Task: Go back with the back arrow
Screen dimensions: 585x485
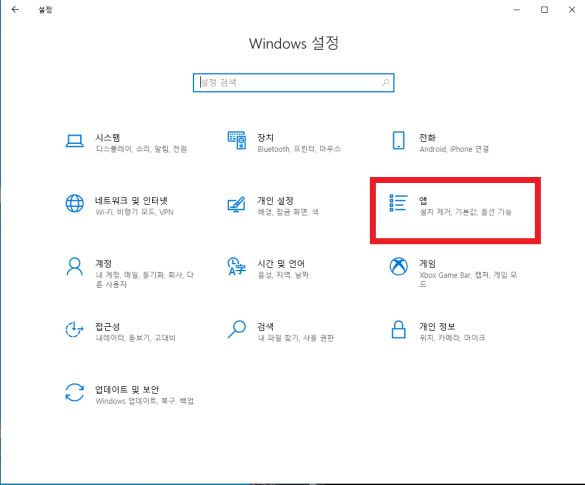Action: [15, 9]
